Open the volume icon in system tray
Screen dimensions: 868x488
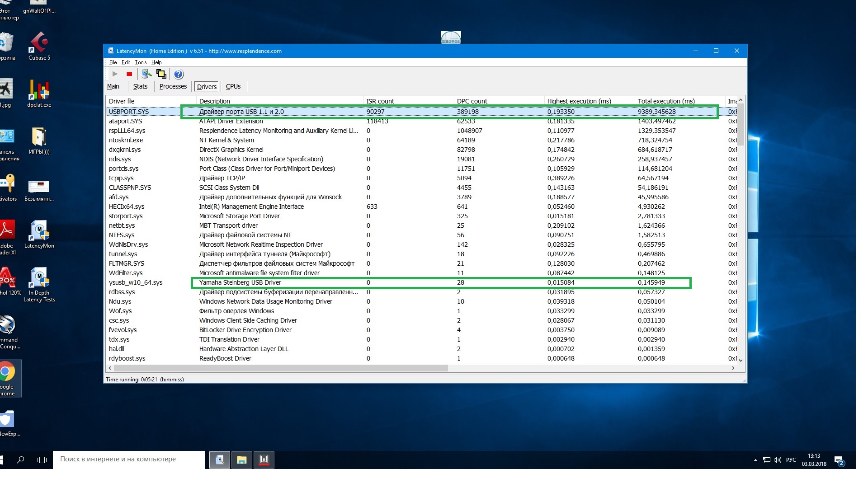[778, 460]
